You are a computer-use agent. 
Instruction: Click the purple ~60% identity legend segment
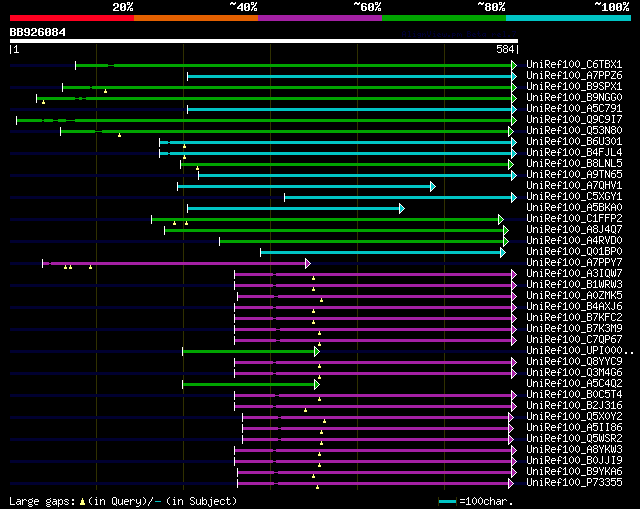coord(320,18)
